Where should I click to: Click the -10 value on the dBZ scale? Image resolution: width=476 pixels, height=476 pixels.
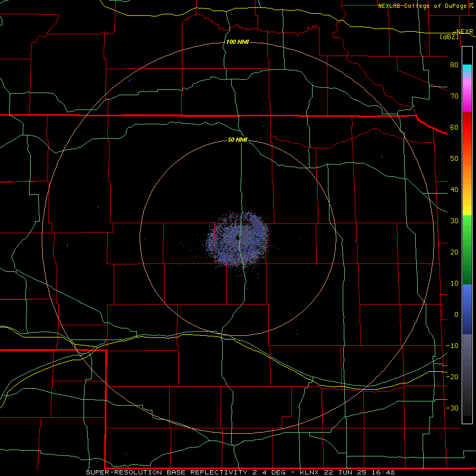coord(452,346)
